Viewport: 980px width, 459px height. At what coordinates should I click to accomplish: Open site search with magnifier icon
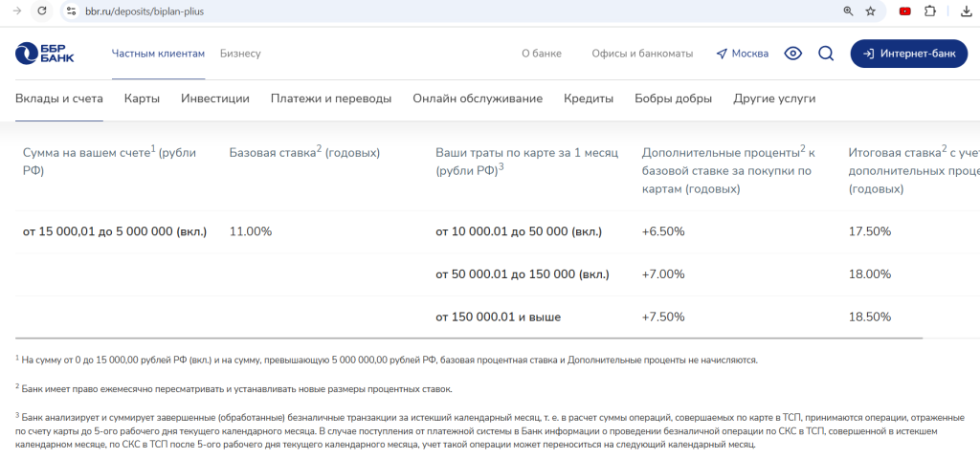(826, 54)
